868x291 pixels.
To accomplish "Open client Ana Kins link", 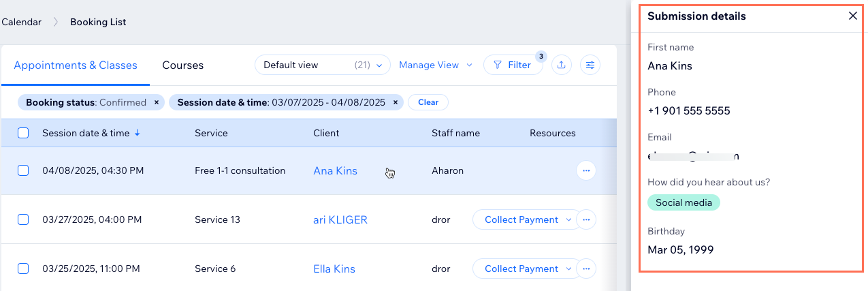I will tap(336, 170).
